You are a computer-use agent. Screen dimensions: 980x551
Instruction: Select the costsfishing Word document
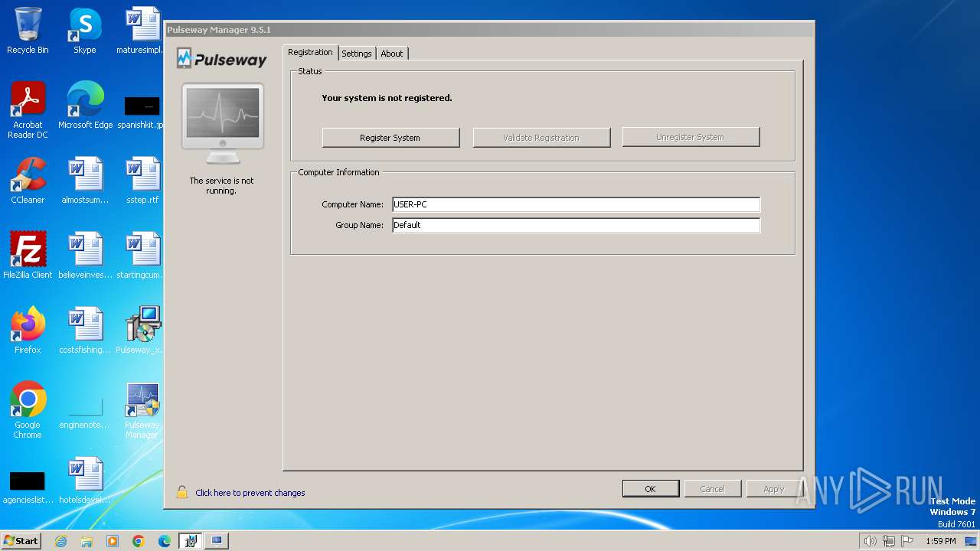[86, 331]
